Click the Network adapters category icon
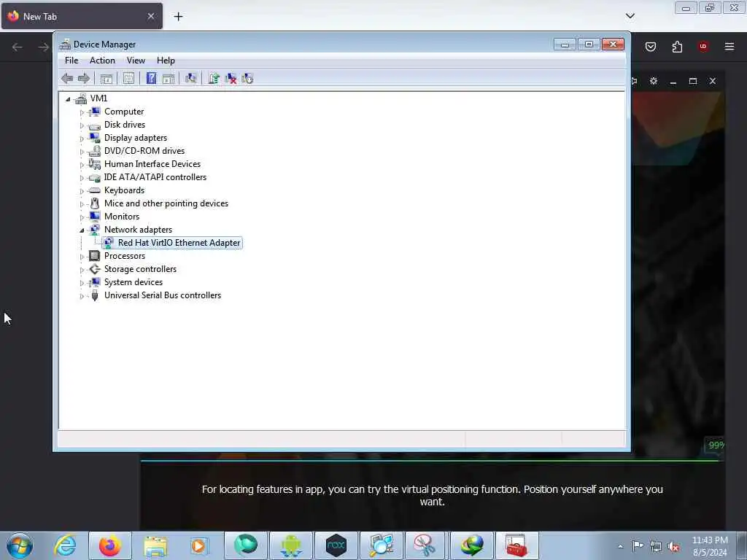 tap(95, 230)
